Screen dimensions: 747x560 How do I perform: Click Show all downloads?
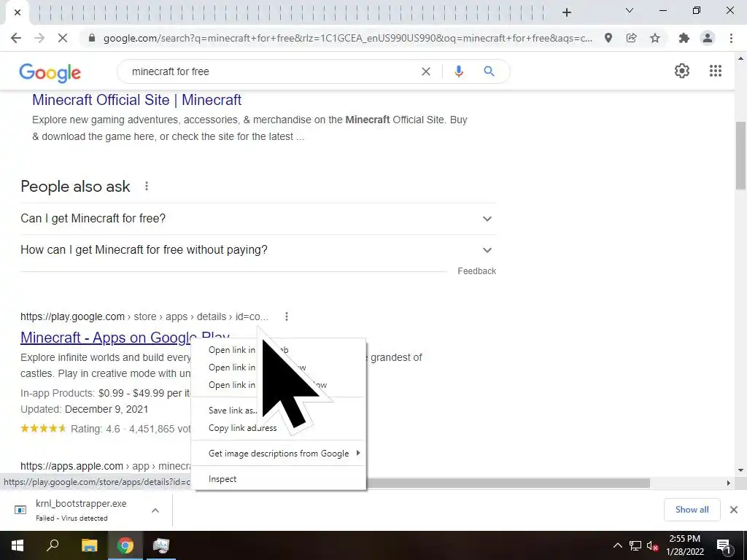coord(692,510)
